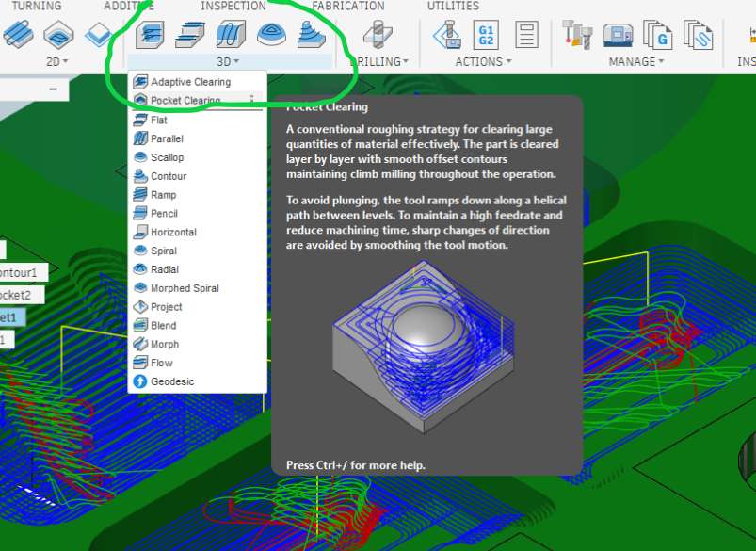756x551 pixels.
Task: Switch to the INSPECTION ribbon tab
Action: (x=233, y=6)
